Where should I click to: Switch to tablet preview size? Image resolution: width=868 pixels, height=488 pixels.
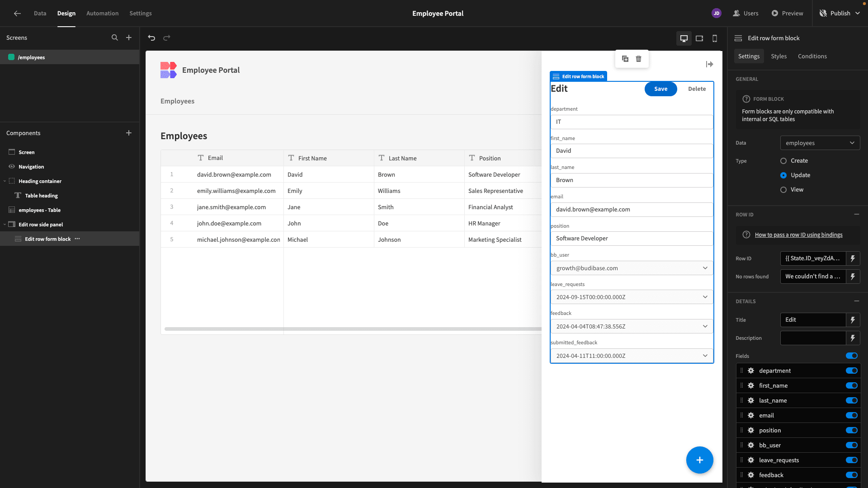[x=699, y=38]
